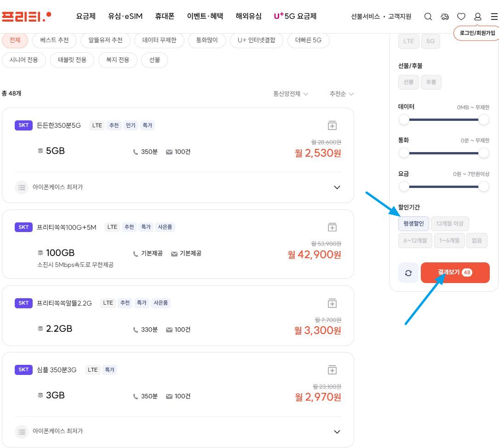Click the 월 2,530원 price
The width and height of the screenshot is (499, 448).
coord(318,153)
